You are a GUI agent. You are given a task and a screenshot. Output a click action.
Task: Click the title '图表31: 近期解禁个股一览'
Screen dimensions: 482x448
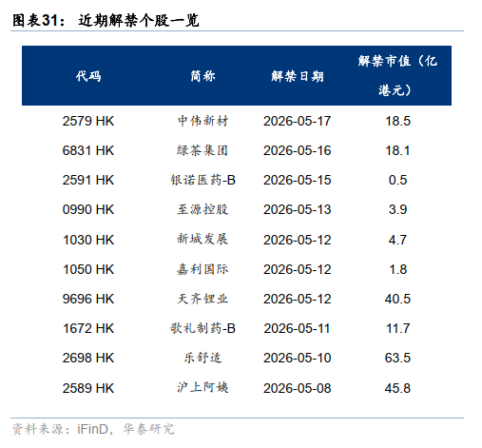click(x=106, y=21)
